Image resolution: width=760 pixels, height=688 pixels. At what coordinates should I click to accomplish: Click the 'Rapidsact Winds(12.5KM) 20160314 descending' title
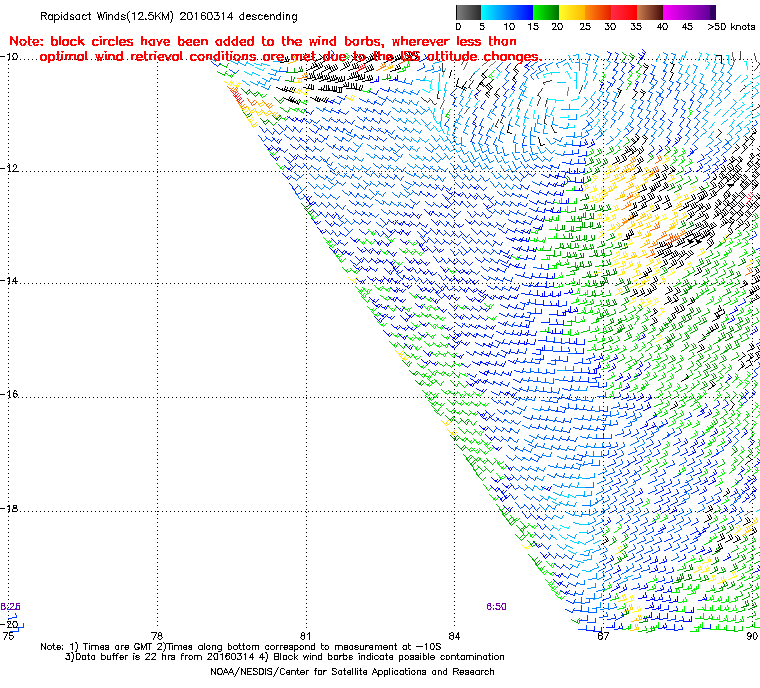[169, 16]
